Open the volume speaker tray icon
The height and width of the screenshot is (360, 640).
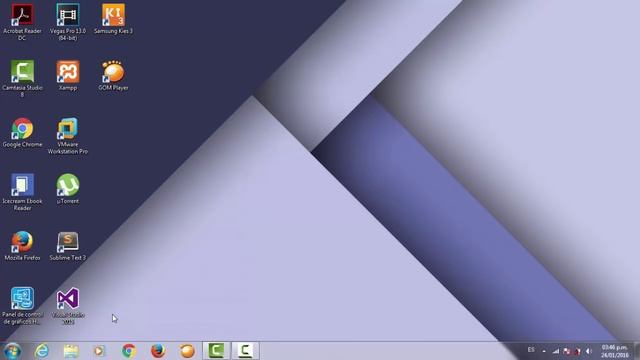tap(589, 351)
